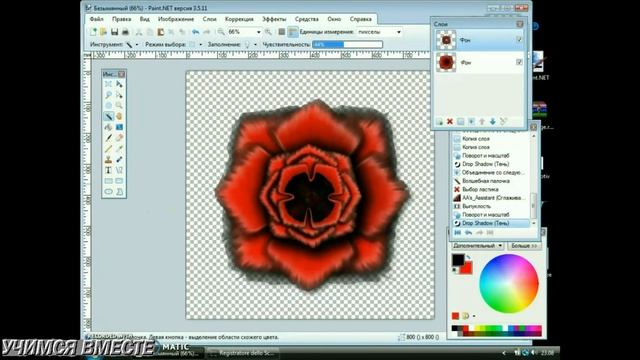The width and height of the screenshot is (640, 360).
Task: Open layer properties icon in Layers panel
Action: click(x=504, y=122)
